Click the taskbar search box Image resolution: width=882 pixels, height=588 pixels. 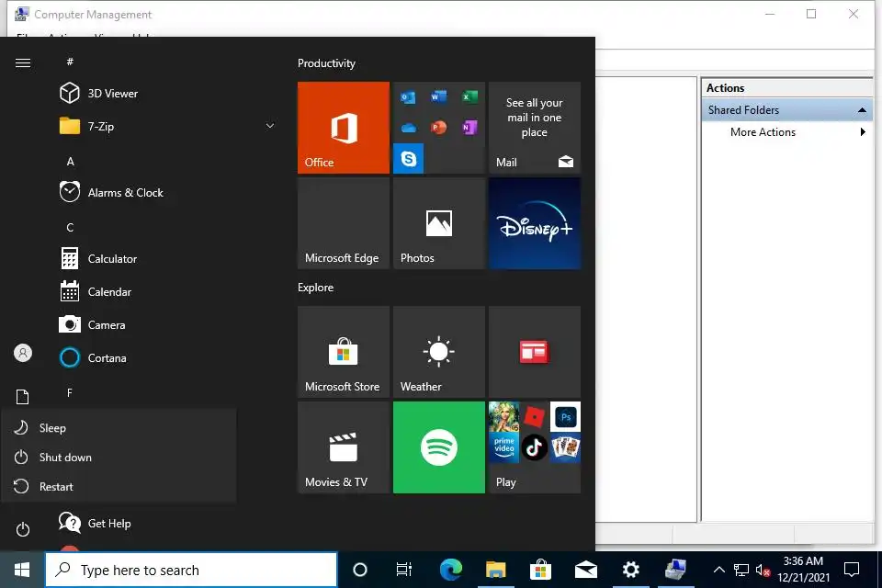pyautogui.click(x=191, y=570)
